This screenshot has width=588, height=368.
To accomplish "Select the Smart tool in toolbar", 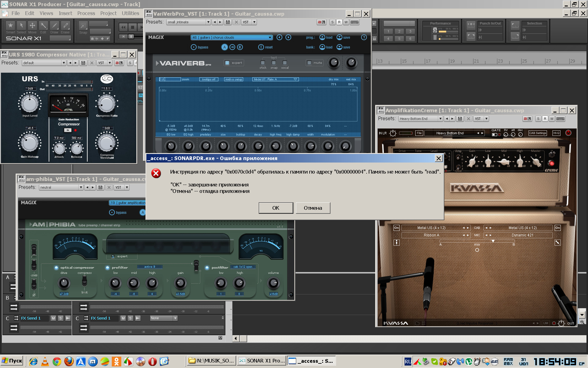I will point(10,26).
